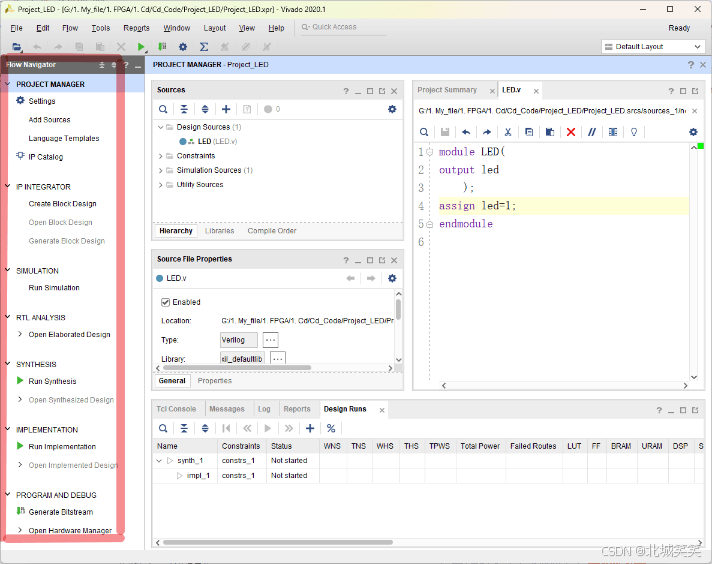Open IP Catalog
Image resolution: width=712 pixels, height=564 pixels.
(45, 157)
